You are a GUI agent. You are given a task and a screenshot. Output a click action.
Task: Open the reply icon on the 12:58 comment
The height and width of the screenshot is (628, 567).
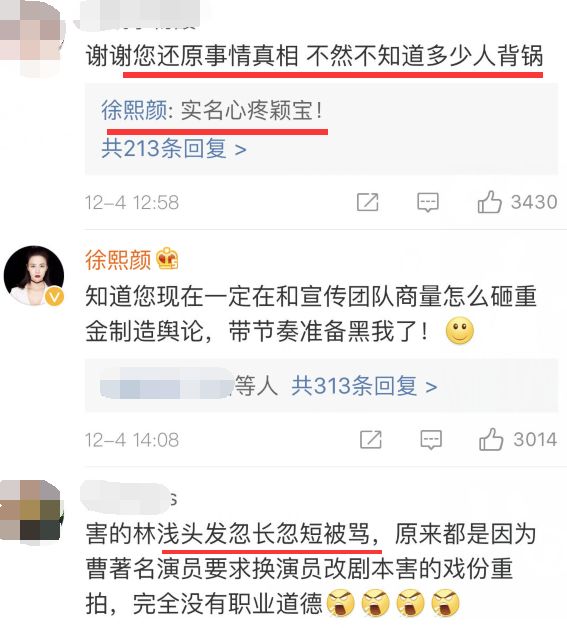(428, 202)
